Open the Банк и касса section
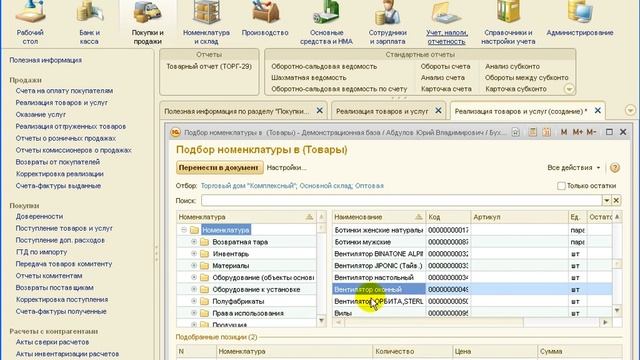640x360 pixels. 89,22
